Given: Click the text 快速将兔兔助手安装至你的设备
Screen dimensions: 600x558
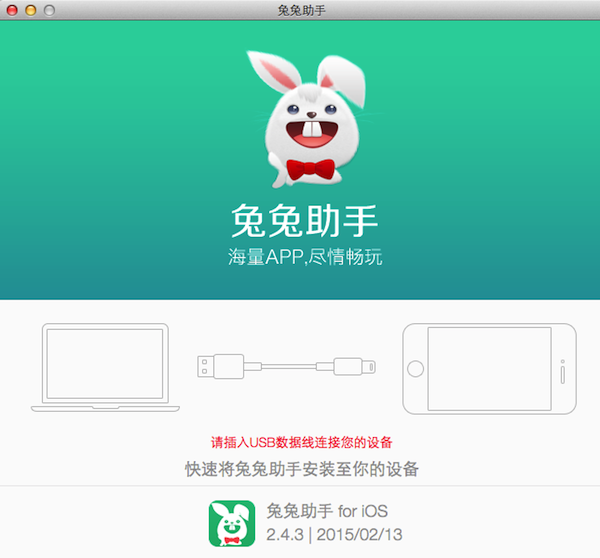Looking at the screenshot, I should [x=302, y=469].
